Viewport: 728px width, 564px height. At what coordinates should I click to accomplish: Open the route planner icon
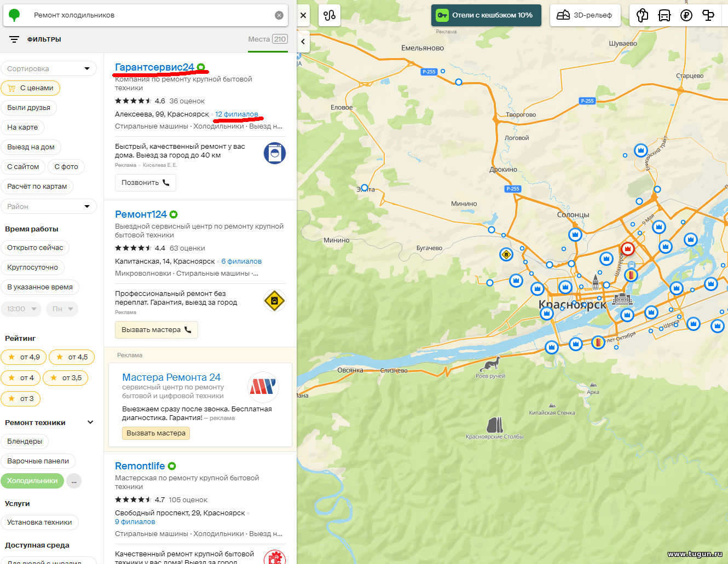(330, 15)
